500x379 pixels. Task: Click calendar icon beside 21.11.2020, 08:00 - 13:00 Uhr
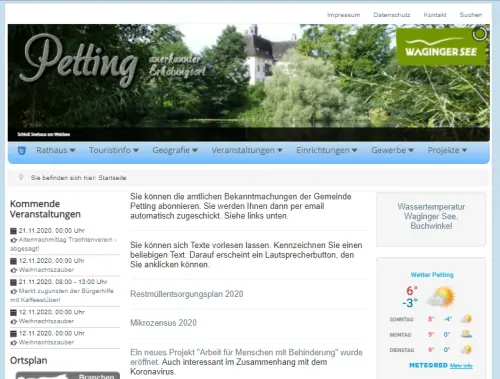(13, 282)
